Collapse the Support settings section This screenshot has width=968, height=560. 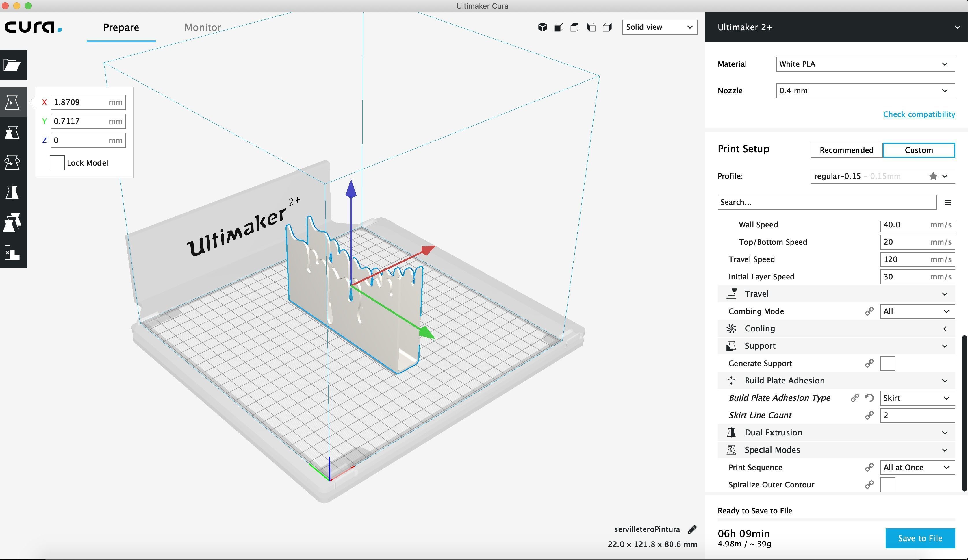click(836, 346)
